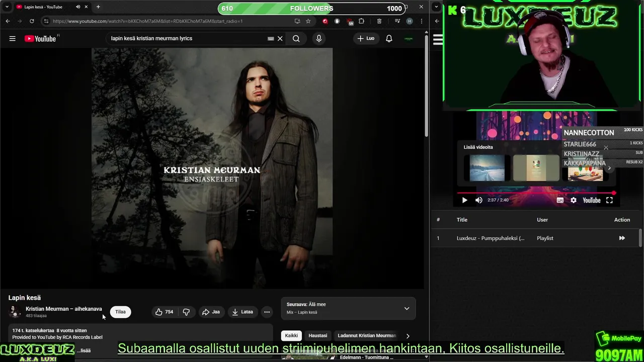Open a new browser tab
Image resolution: width=644 pixels, height=362 pixels.
(x=98, y=7)
